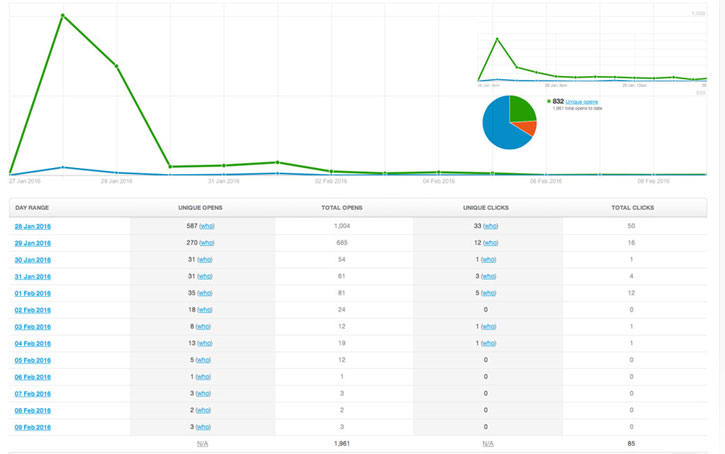Select the orange segment of the pie chart
Image resolution: width=725 pixels, height=454 pixels.
click(527, 127)
